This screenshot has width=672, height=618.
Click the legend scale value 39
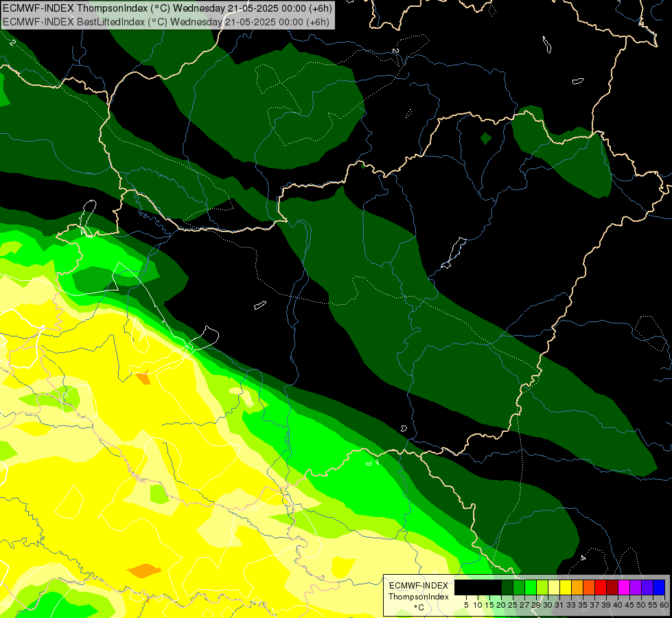point(605,605)
